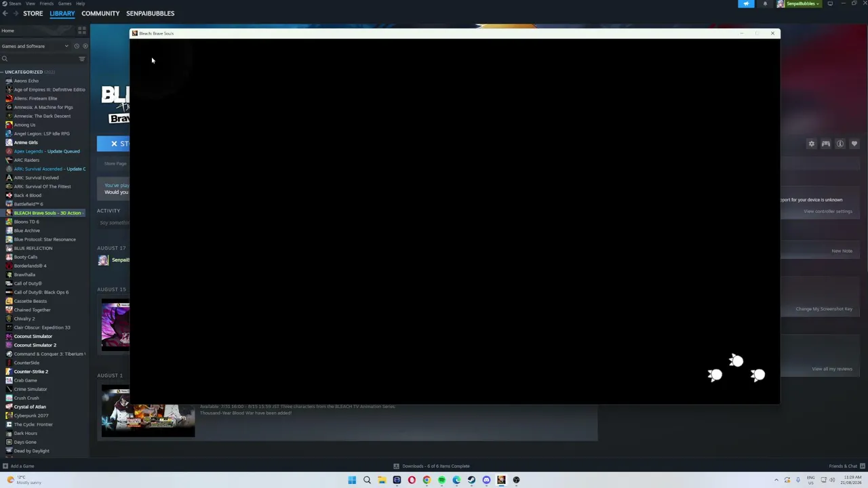Viewport: 868px width, 488px height.
Task: Open the Steam menu in the menu bar
Action: pos(15,3)
